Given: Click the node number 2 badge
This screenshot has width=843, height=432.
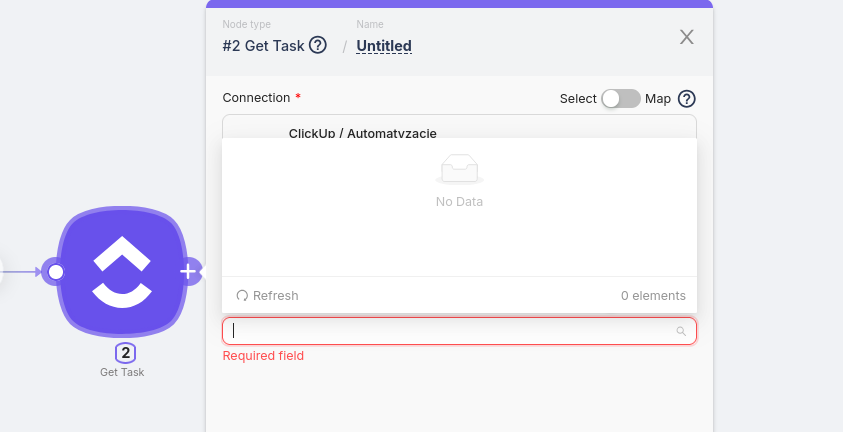Looking at the screenshot, I should 125,353.
